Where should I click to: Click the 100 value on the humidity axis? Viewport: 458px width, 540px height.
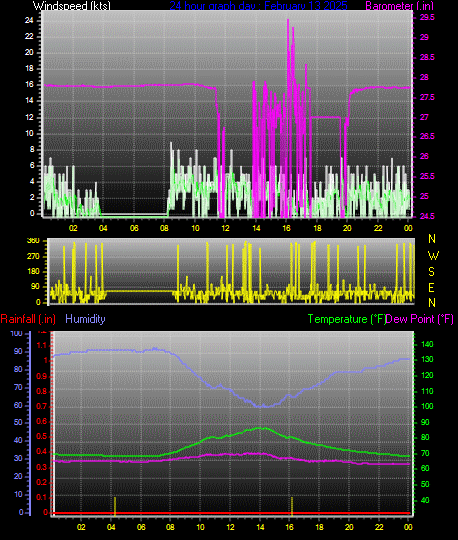[17, 333]
